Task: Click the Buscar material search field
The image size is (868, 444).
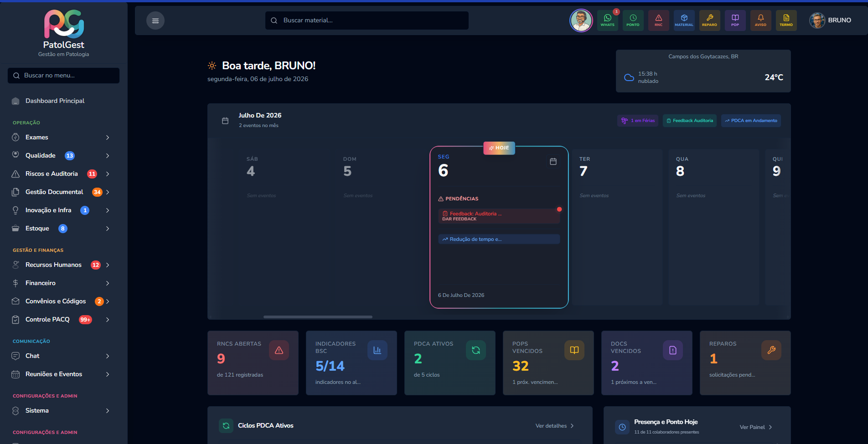Action: [x=367, y=20]
